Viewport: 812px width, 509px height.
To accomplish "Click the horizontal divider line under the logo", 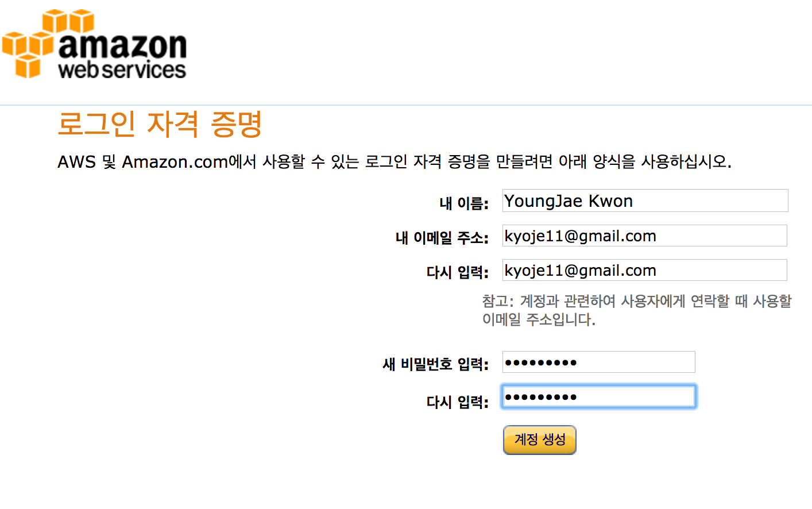I will 406,105.
